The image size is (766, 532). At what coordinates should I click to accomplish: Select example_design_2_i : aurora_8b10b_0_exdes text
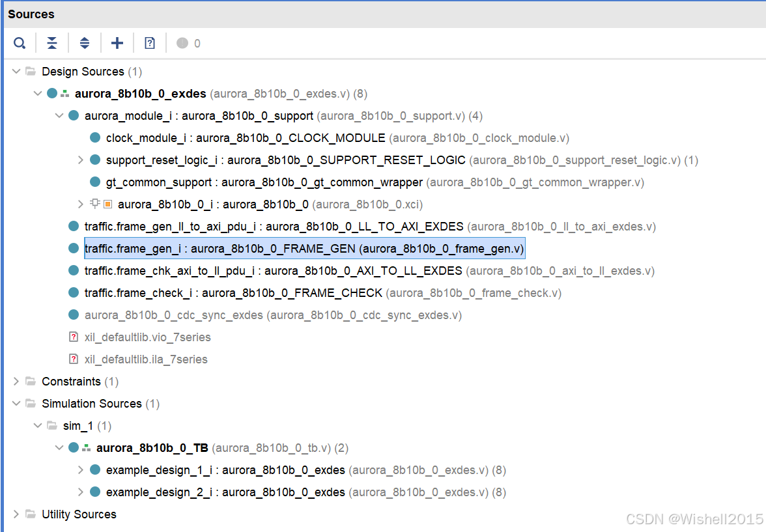[x=225, y=492]
